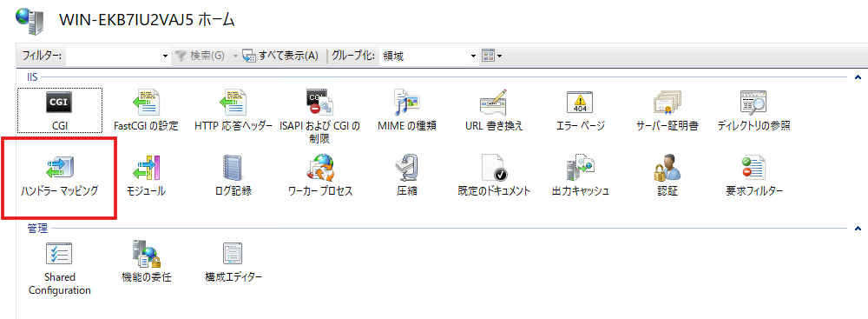The width and height of the screenshot is (868, 319).
Task: Click the 検索(G) button
Action: 201,56
